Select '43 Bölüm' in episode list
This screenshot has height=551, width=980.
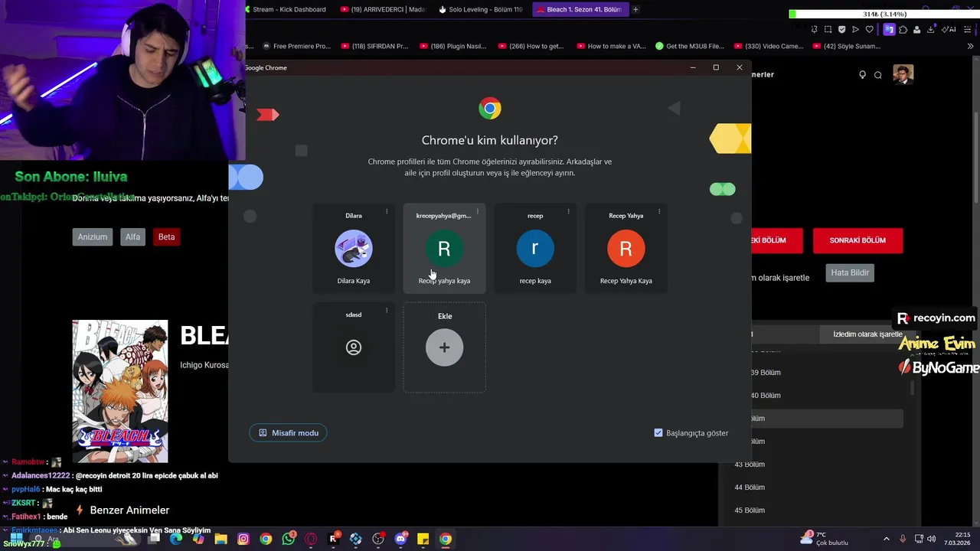coord(750,465)
